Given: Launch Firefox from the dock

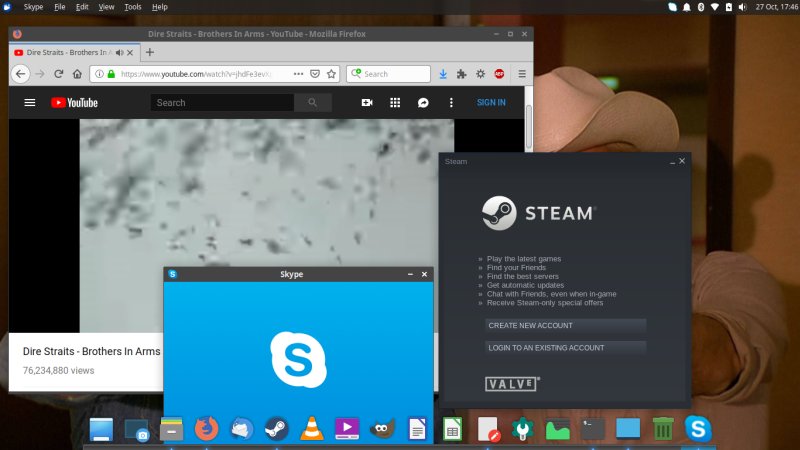Looking at the screenshot, I should point(207,429).
